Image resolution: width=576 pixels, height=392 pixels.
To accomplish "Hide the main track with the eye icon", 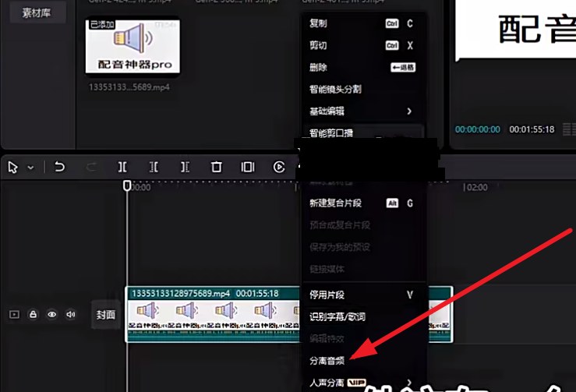I will click(x=51, y=315).
